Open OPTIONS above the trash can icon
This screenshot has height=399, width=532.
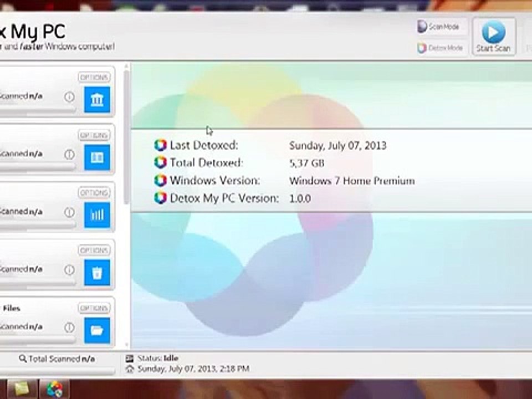[x=94, y=250]
